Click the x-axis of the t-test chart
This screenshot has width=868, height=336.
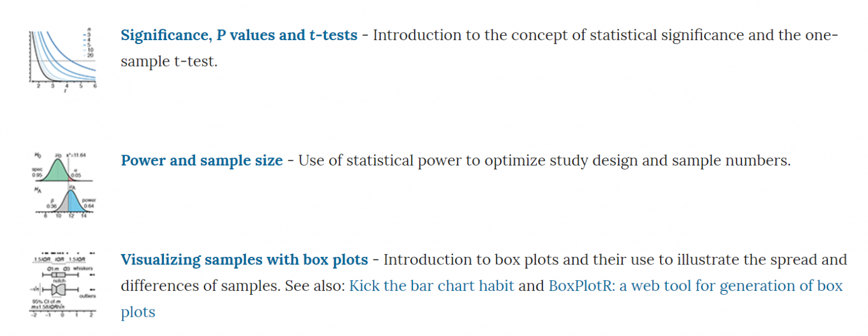tap(62, 84)
